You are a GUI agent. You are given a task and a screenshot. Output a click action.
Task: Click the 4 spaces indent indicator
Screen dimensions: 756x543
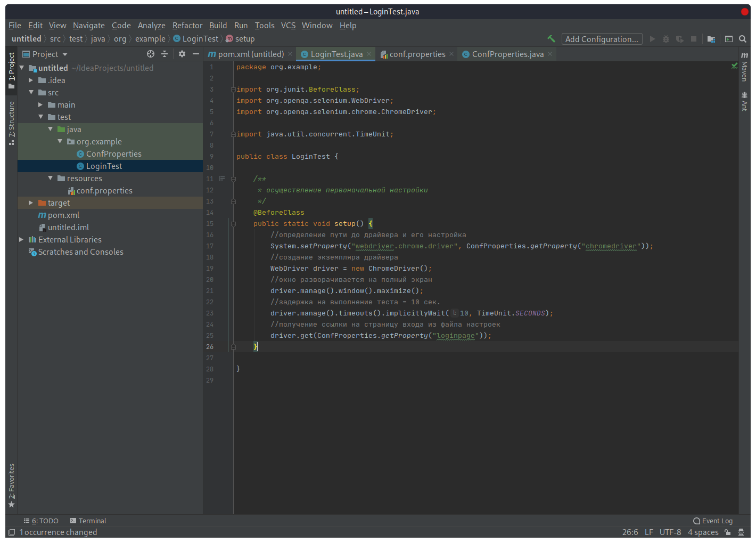[x=703, y=532]
